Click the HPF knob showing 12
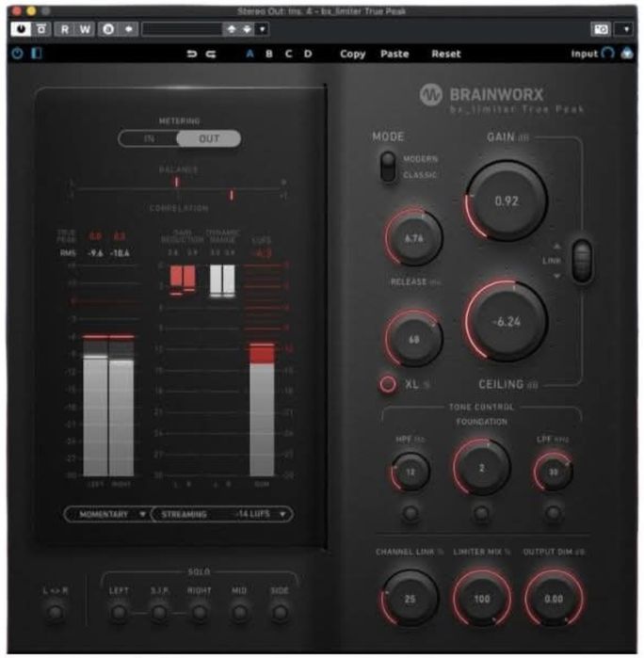Image resolution: width=644 pixels, height=658 pixels. pyautogui.click(x=410, y=472)
